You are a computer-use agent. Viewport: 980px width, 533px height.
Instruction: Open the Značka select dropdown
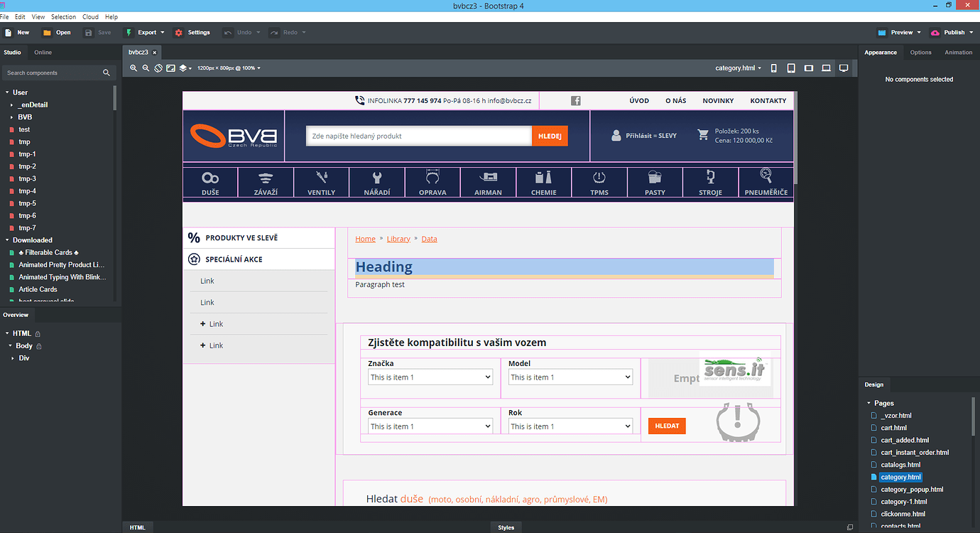(x=430, y=377)
